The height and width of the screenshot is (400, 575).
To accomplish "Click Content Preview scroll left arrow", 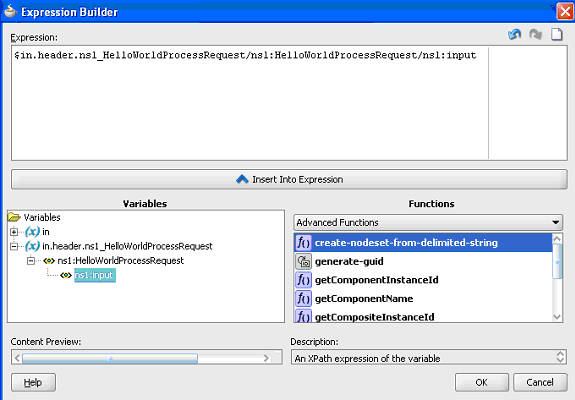I will coord(17,358).
